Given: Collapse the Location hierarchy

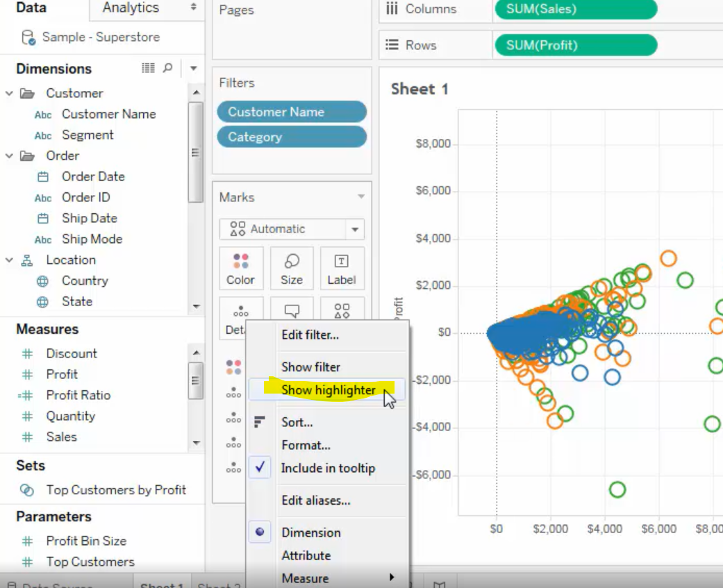Looking at the screenshot, I should tap(9, 260).
